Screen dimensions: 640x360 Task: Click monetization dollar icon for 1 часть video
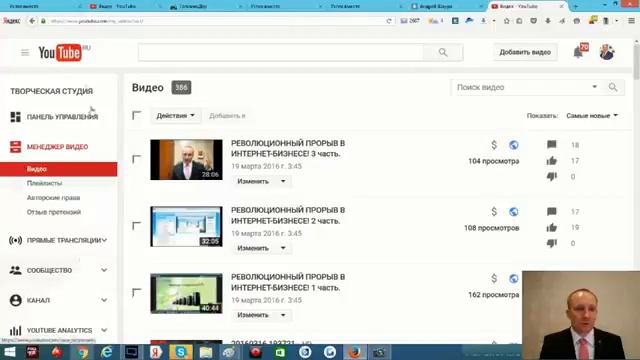(x=494, y=279)
